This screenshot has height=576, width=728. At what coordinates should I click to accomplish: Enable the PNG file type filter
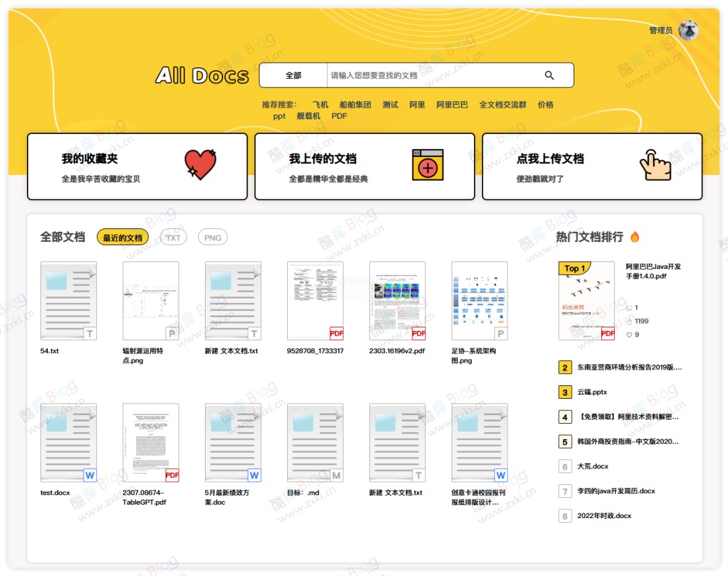tap(213, 237)
